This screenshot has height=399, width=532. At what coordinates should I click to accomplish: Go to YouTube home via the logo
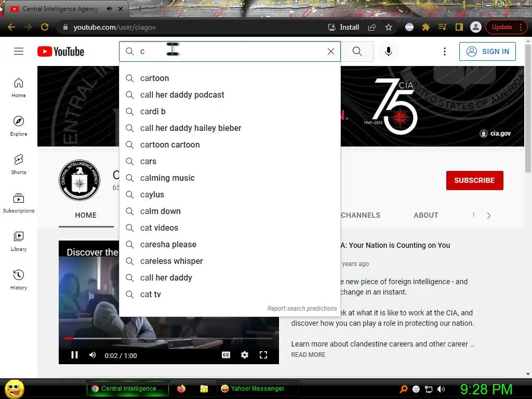pyautogui.click(x=61, y=51)
